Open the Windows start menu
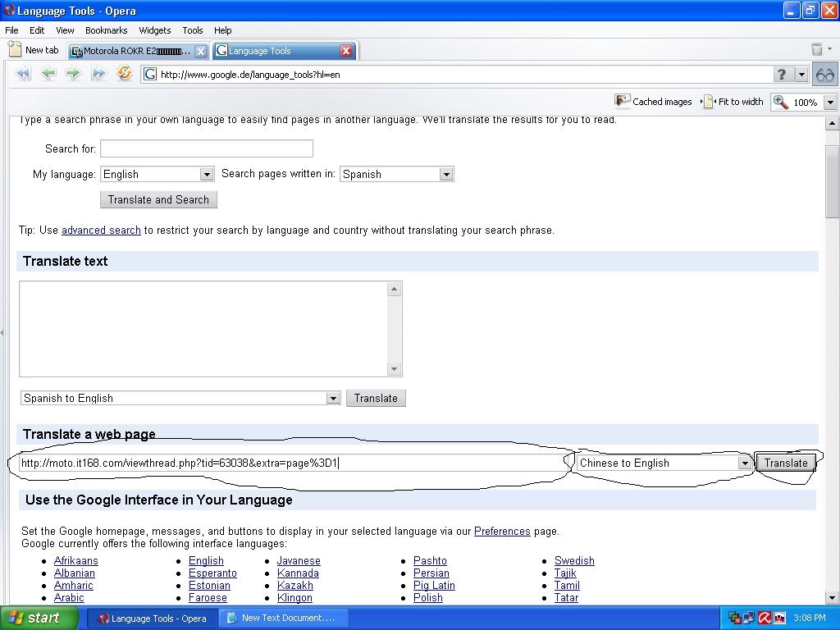The image size is (840, 630). pyautogui.click(x=38, y=618)
